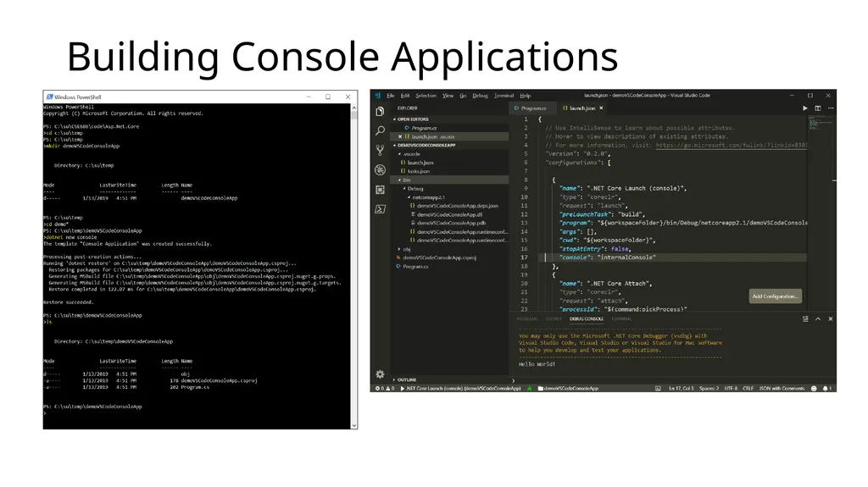Screen dimensions: 868x487
Task: Click the green flame icon in the status bar
Action: [530, 389]
